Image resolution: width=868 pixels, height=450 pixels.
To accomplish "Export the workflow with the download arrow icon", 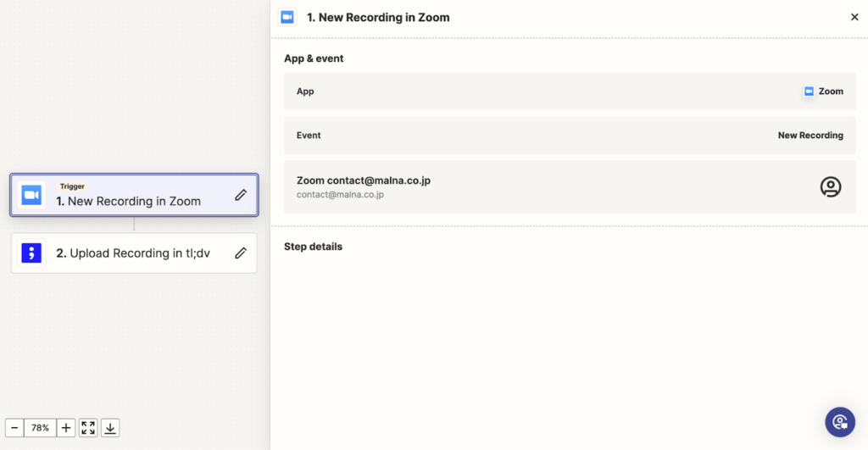I will click(x=110, y=428).
